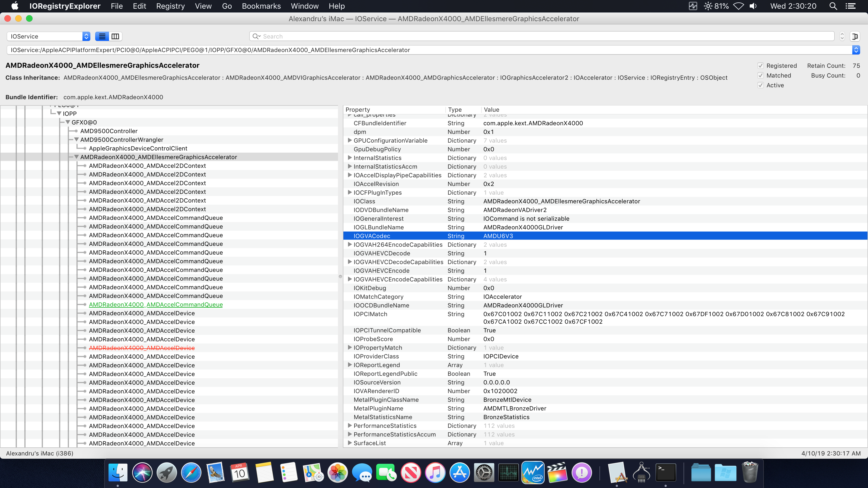Open System Preferences gear in Dock
Screen dimensions: 868x488
pos(484,473)
